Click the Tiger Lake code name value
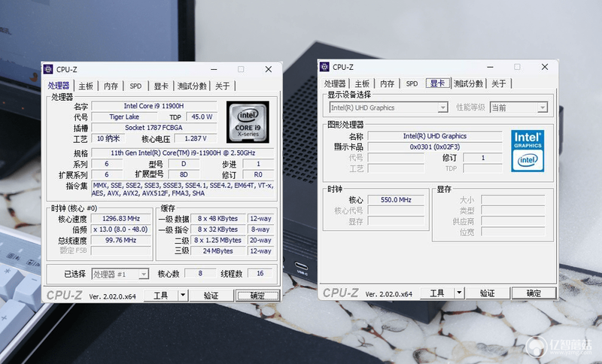602x364 pixels. coord(124,117)
